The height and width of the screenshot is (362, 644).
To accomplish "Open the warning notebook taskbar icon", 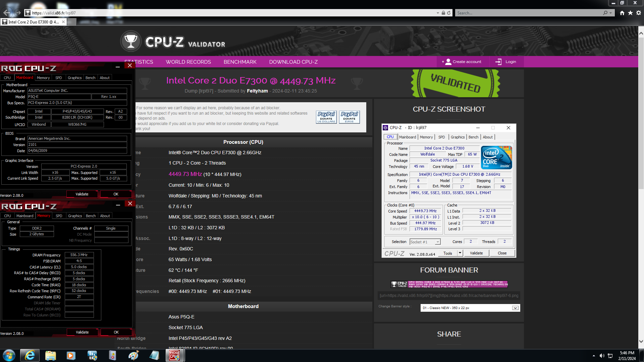I will click(x=112, y=355).
